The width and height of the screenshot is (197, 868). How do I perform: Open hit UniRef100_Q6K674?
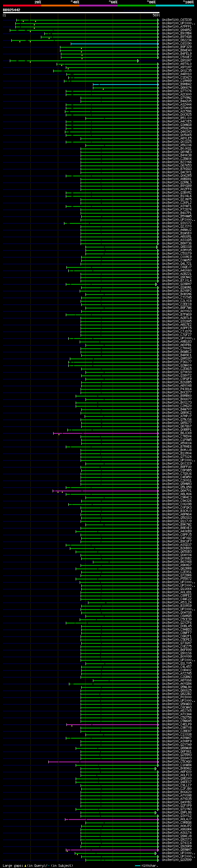pos(177,88)
